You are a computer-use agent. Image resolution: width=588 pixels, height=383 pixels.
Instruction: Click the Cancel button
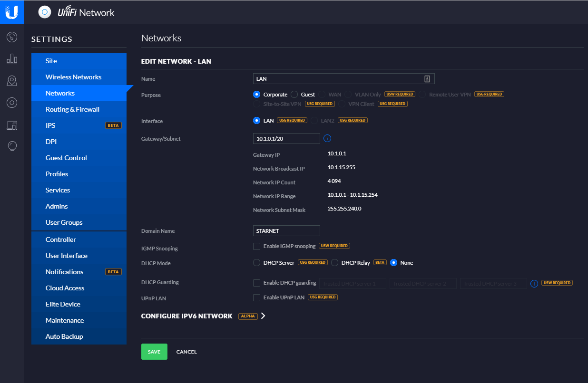[186, 352]
